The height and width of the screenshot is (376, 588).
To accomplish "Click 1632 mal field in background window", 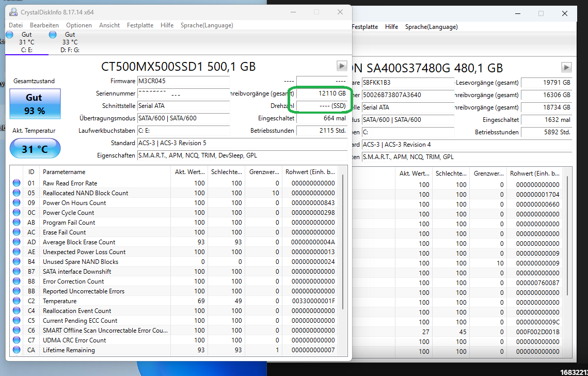I will pos(546,120).
